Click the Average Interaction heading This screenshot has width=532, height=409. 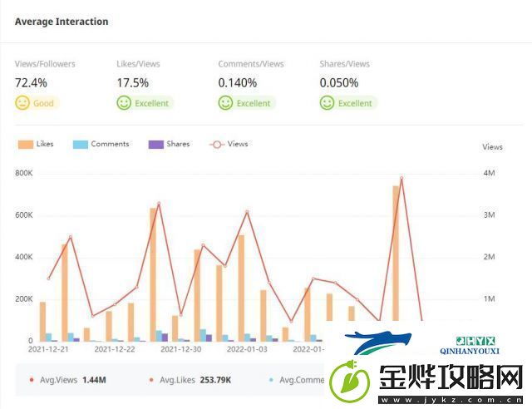62,22
